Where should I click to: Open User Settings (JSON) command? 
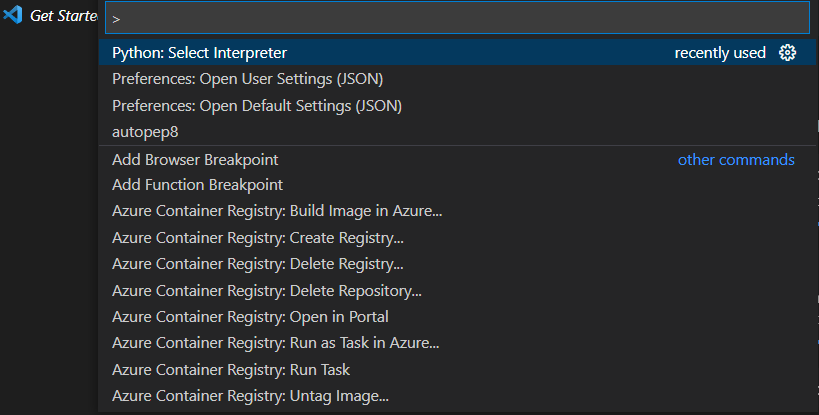coord(247,79)
